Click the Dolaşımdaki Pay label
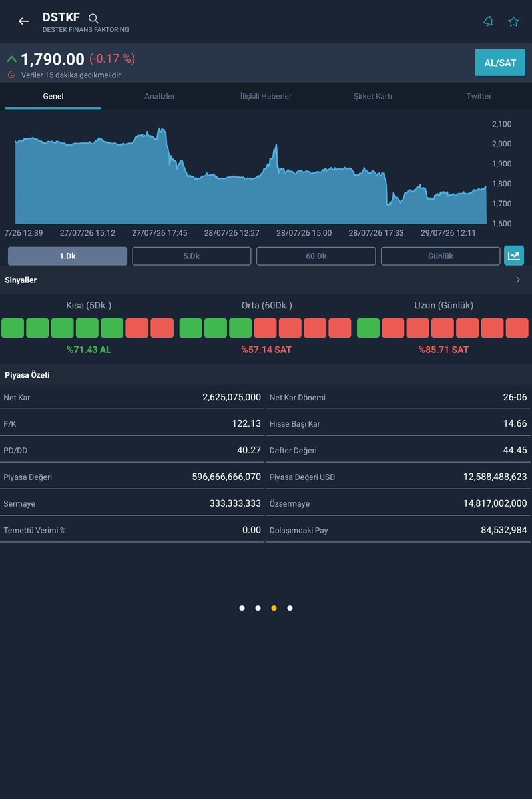The width and height of the screenshot is (532, 799). pos(299,530)
